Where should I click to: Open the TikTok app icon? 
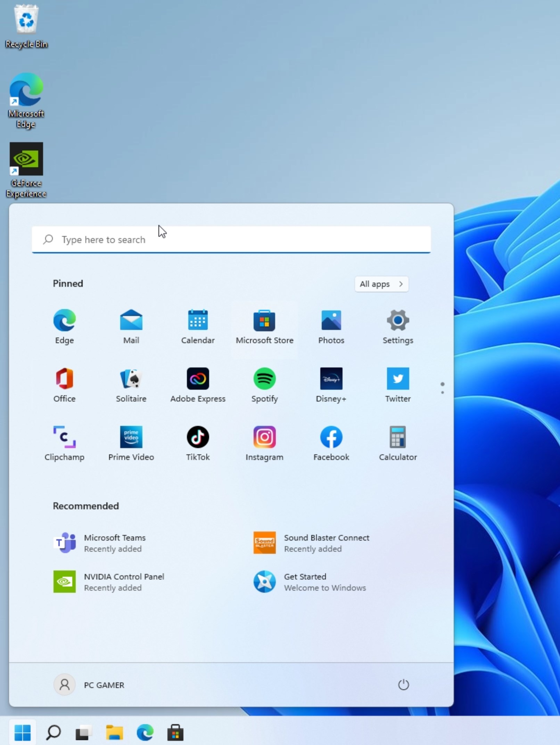click(198, 443)
